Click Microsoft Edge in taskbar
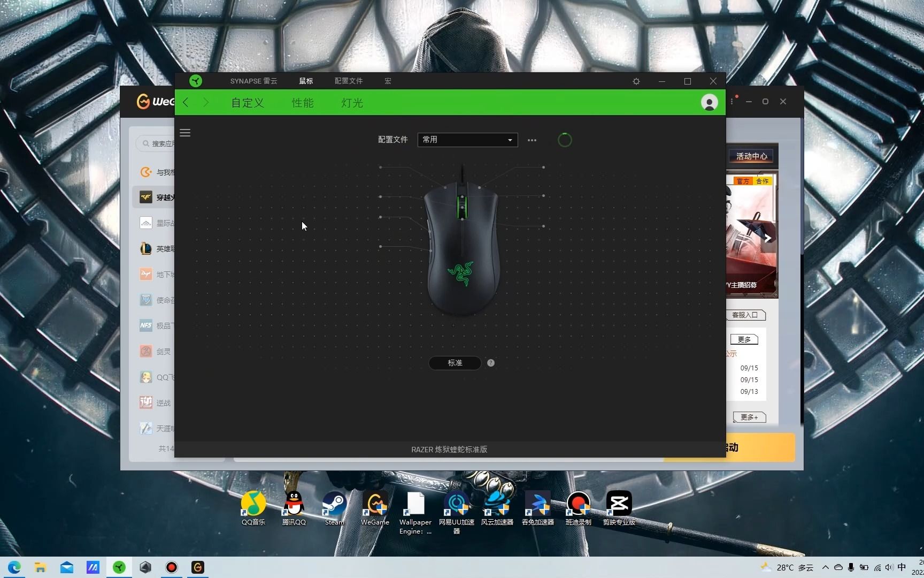Screen dimensions: 924x578 coord(14,567)
